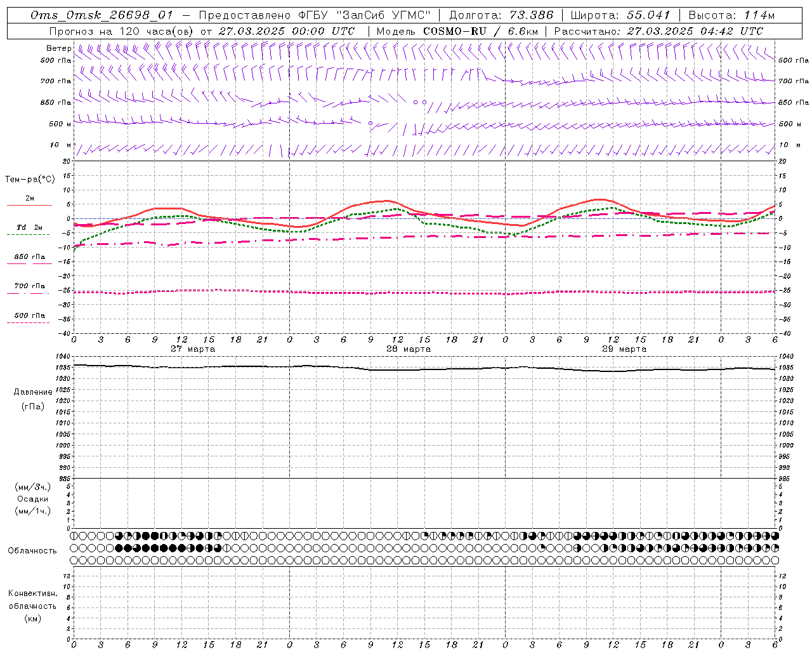Viewport: 812px width, 650px height.
Task: Click the Ветер wind section label
Action: click(59, 48)
